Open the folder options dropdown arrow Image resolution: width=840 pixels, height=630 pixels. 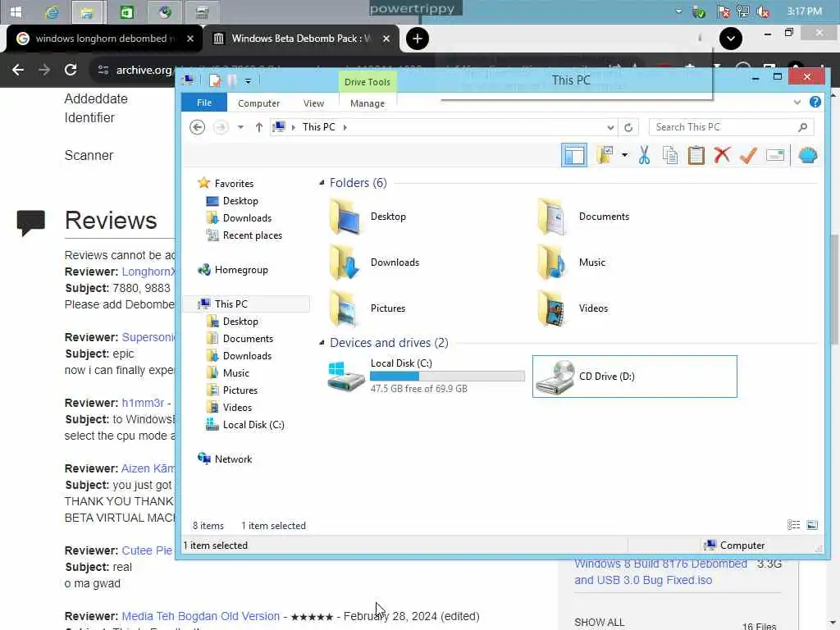click(x=624, y=155)
